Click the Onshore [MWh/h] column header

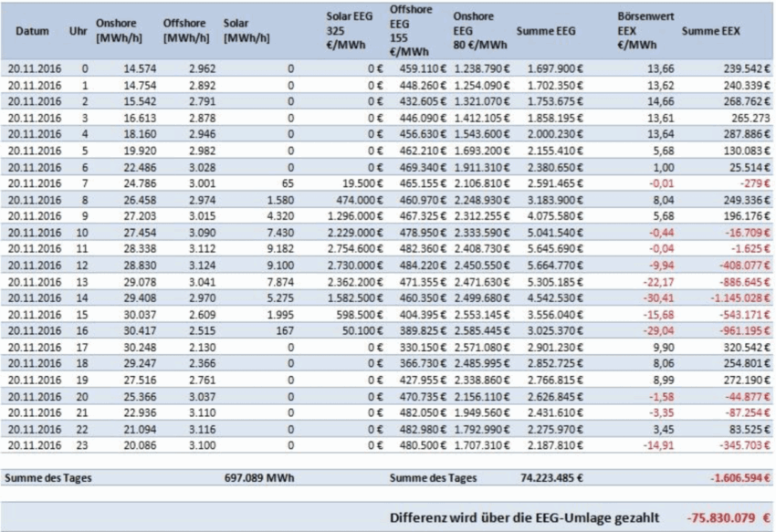pyautogui.click(x=121, y=31)
